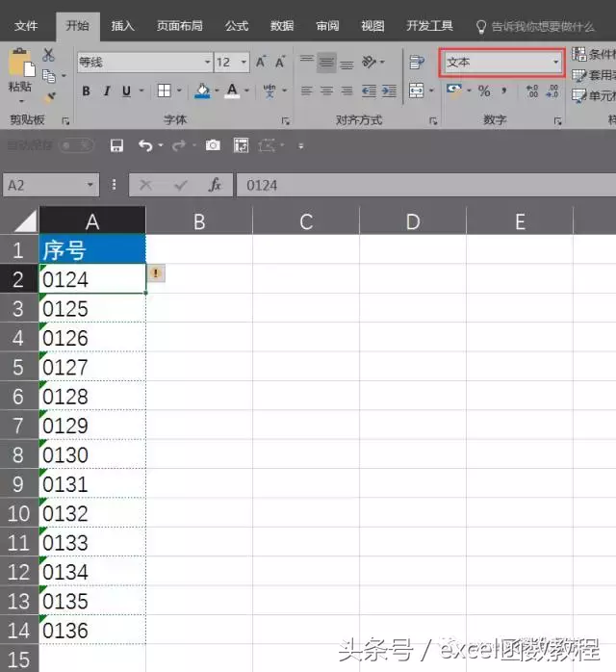This screenshot has width=616, height=672.
Task: Toggle middle vertical alignment
Action: [x=326, y=63]
